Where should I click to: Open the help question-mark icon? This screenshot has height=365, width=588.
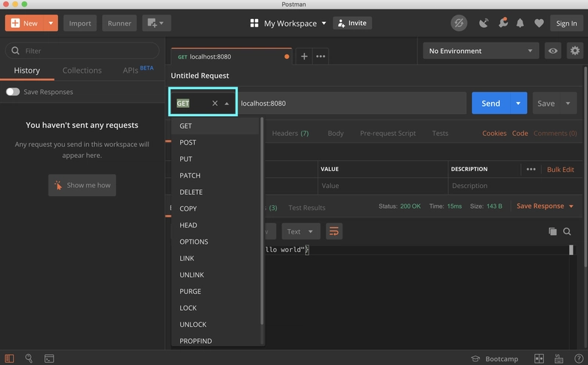point(578,358)
